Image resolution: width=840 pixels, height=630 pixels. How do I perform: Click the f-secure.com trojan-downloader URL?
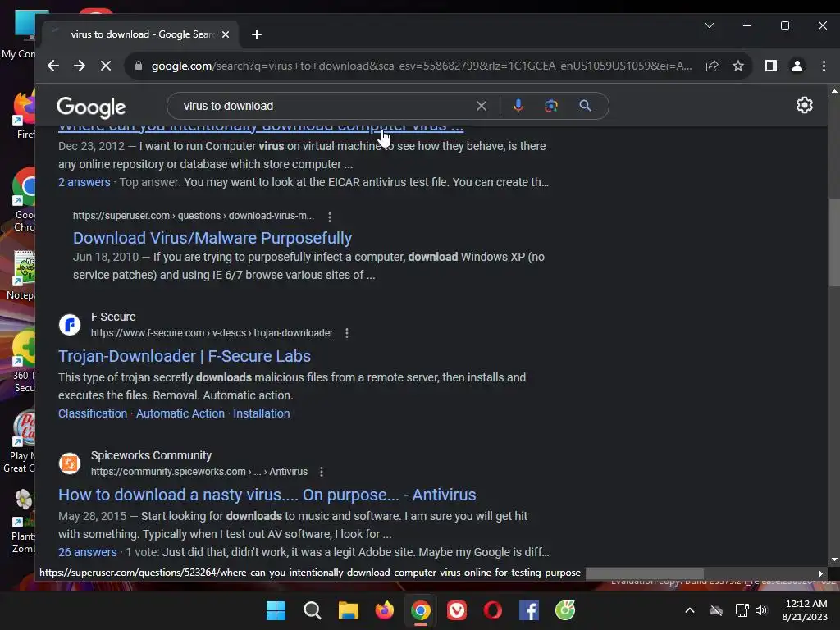212,333
